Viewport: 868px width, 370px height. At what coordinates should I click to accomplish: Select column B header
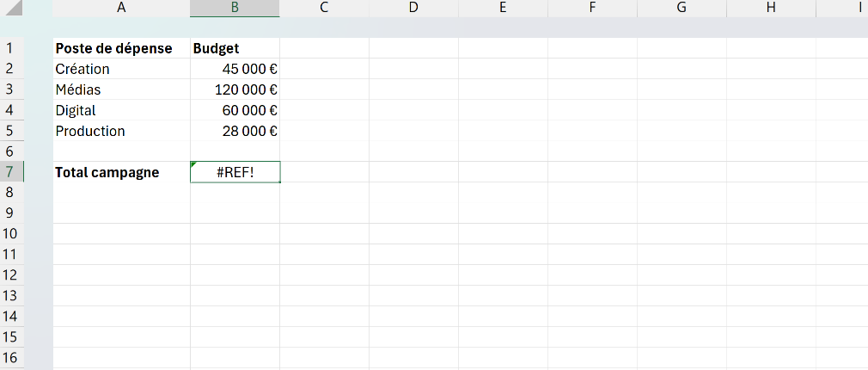click(235, 8)
